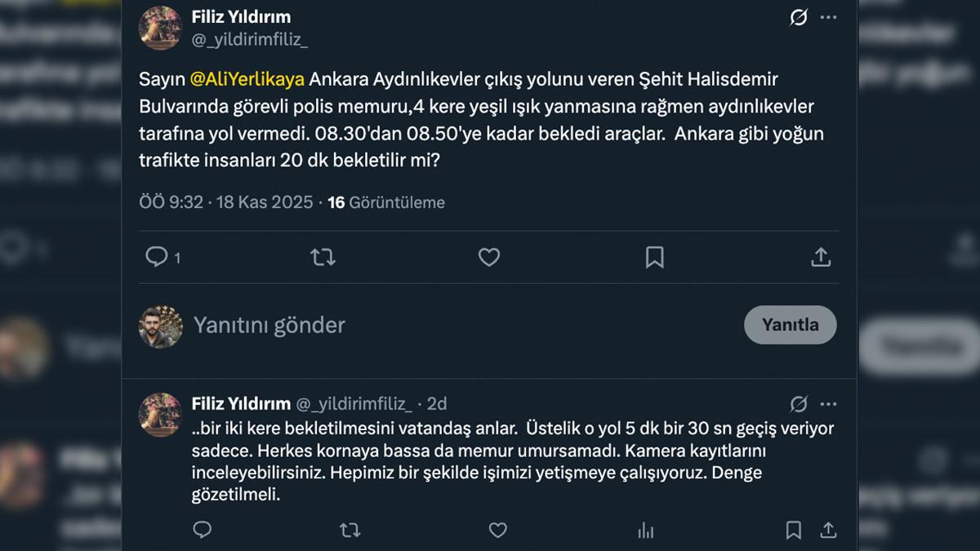The width and height of the screenshot is (980, 551).
Task: Open more options menu on main tweet
Action: [x=828, y=17]
